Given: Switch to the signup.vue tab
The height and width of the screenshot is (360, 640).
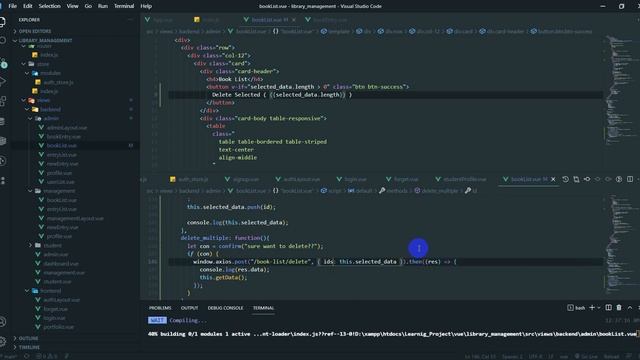Looking at the screenshot, I should point(242,179).
